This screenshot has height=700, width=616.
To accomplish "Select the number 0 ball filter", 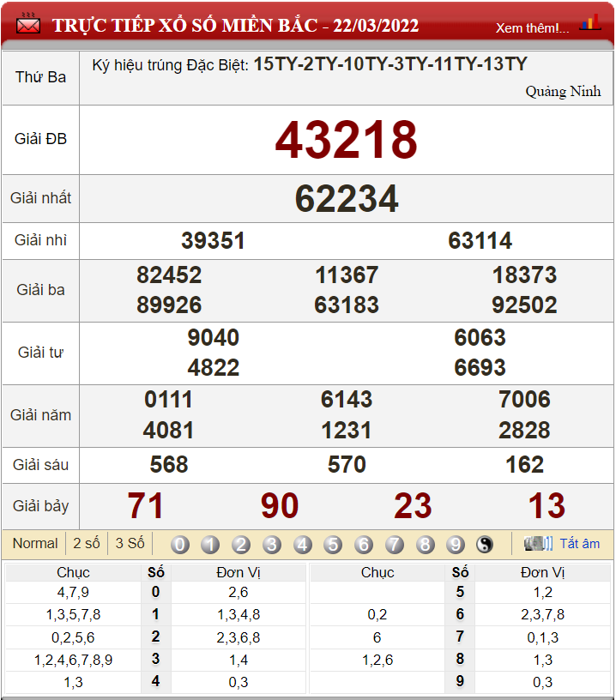I will [x=180, y=544].
